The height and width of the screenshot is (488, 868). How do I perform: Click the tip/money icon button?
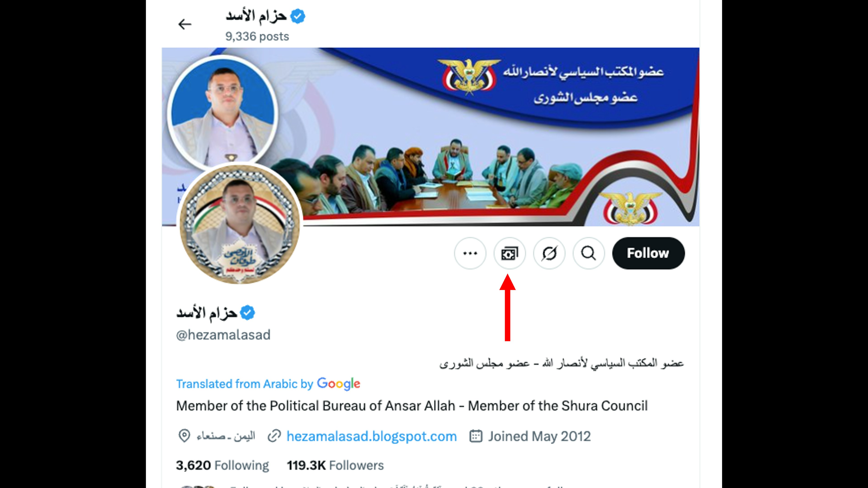click(x=509, y=253)
